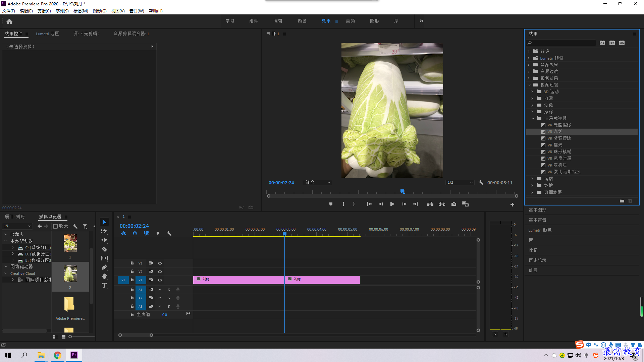
Task: Open the 历史记录 panel
Action: [537, 260]
